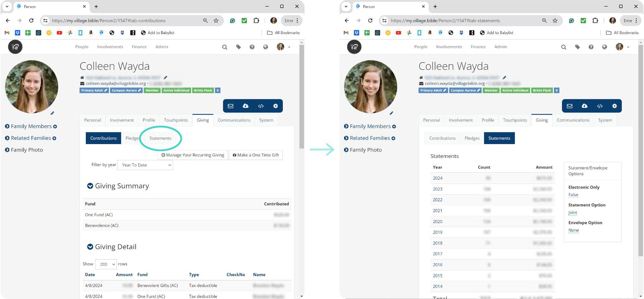Collapse the Giving Summary section

click(90, 186)
